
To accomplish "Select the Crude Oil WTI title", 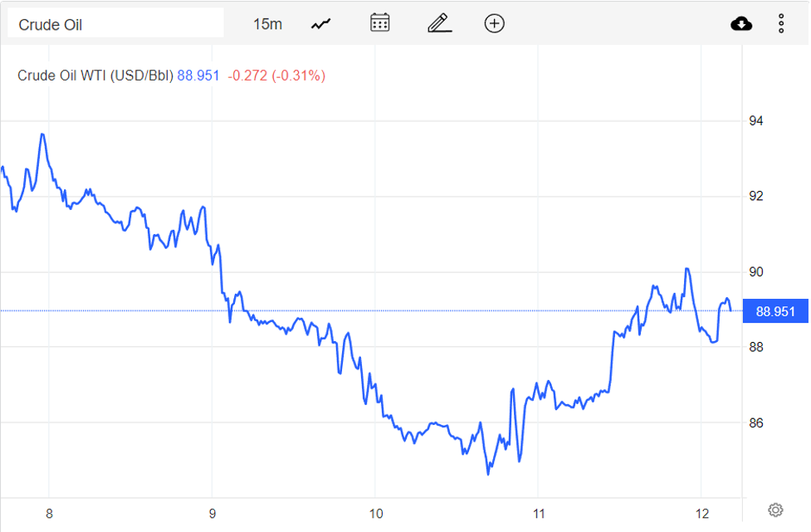I will click(x=94, y=76).
